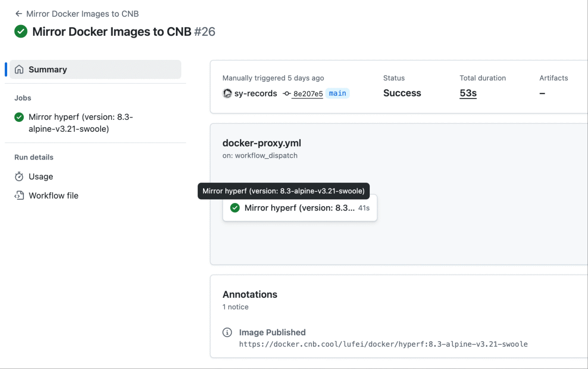Click the Workflow file code icon
Image resolution: width=588 pixels, height=369 pixels.
tap(19, 195)
